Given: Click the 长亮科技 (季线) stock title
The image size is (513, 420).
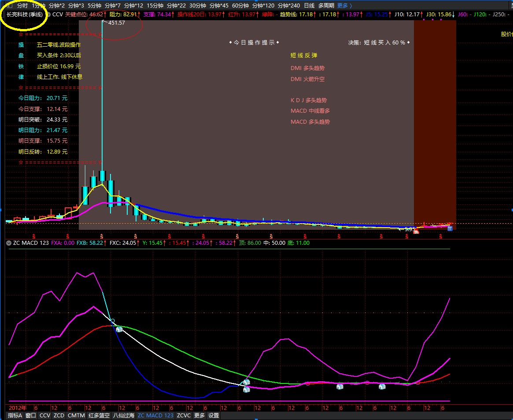Looking at the screenshot, I should pyautogui.click(x=25, y=15).
